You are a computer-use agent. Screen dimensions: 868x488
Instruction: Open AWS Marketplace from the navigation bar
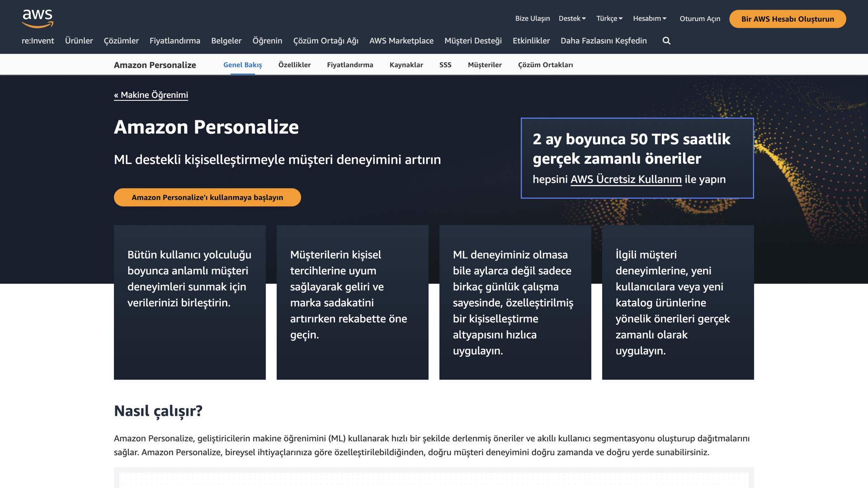pos(401,41)
